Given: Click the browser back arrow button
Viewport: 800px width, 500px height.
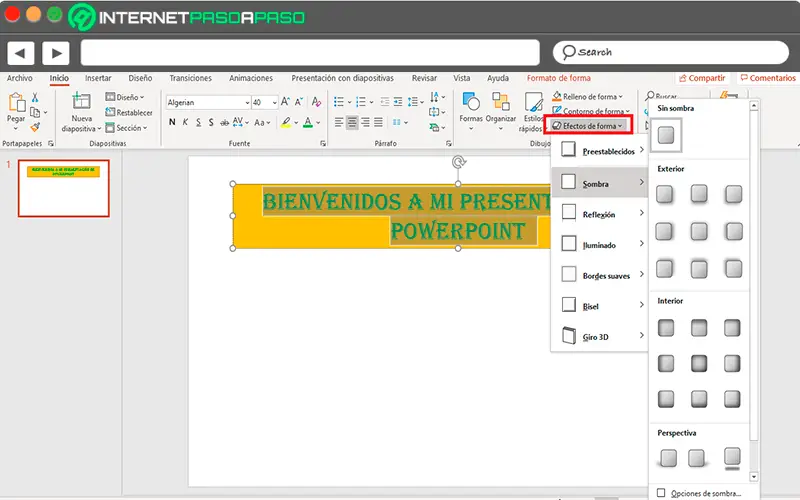Looking at the screenshot, I should 21,52.
